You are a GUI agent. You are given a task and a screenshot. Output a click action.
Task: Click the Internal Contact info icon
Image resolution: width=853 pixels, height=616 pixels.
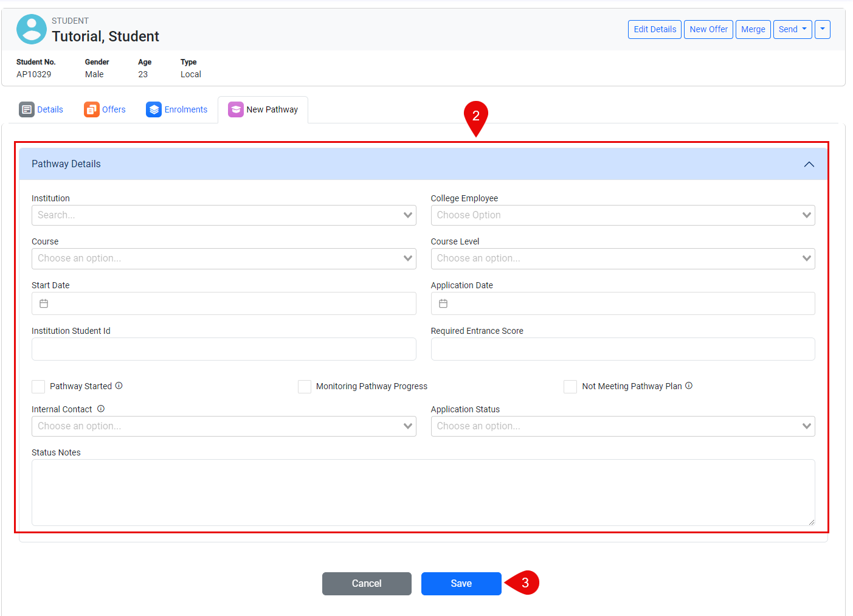pyautogui.click(x=101, y=409)
